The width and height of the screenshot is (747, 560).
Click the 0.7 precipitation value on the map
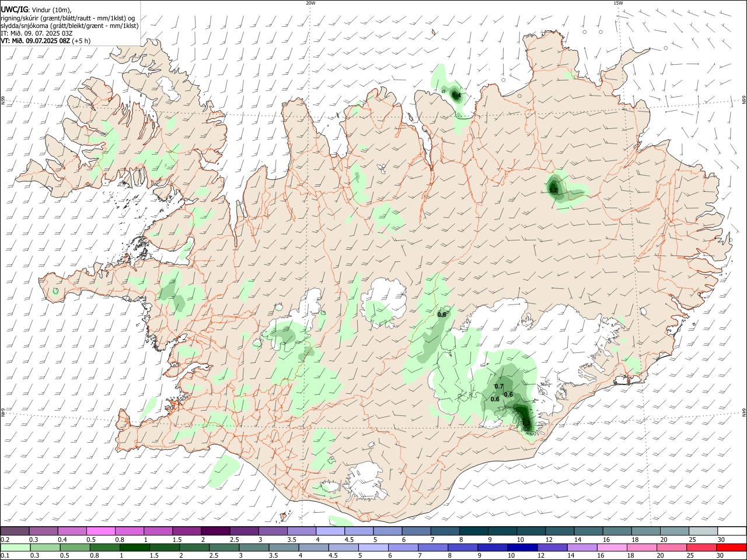point(499,386)
